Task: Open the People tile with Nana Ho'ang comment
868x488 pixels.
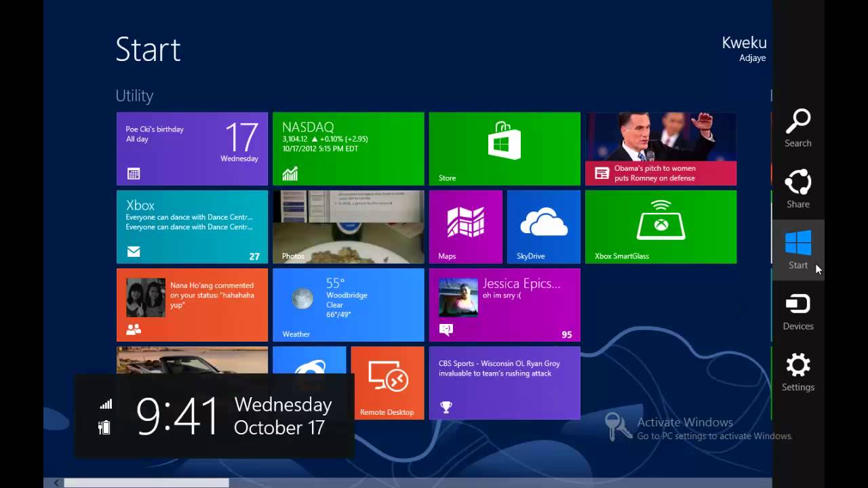Action: [x=192, y=305]
